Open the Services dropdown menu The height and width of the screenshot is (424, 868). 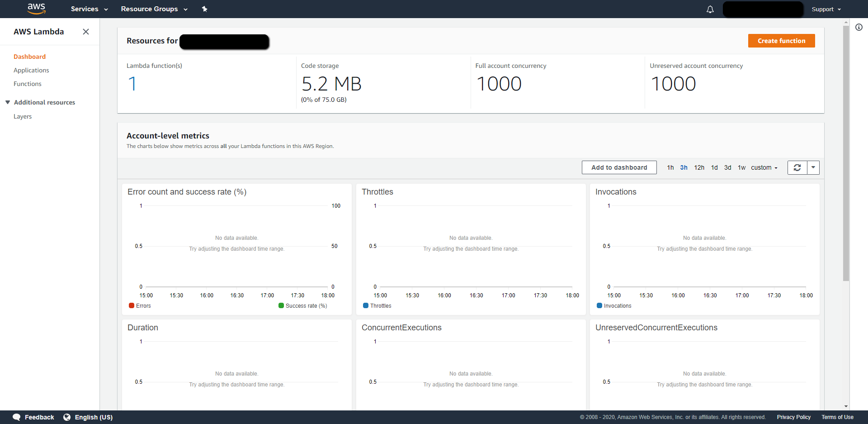(89, 9)
